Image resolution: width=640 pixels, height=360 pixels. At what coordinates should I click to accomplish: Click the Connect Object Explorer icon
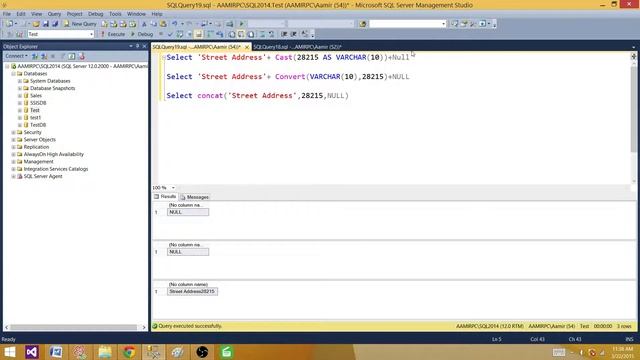(x=35, y=56)
